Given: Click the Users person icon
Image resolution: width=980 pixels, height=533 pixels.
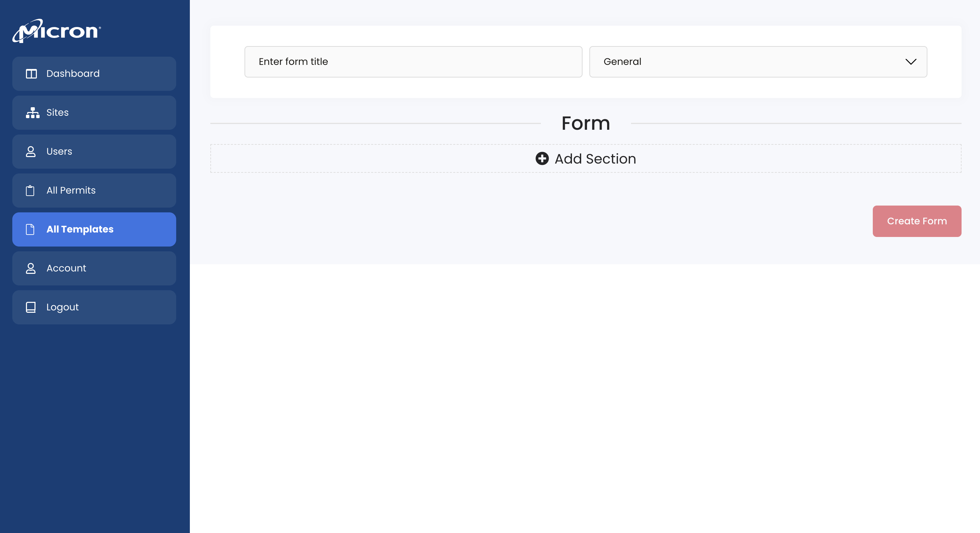Looking at the screenshot, I should (x=31, y=151).
